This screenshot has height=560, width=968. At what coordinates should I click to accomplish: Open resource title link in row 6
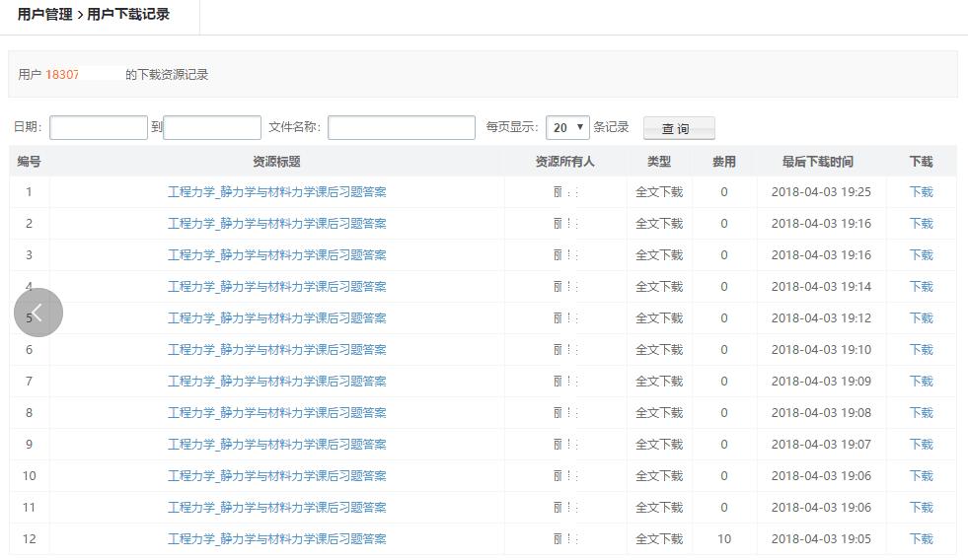276,350
